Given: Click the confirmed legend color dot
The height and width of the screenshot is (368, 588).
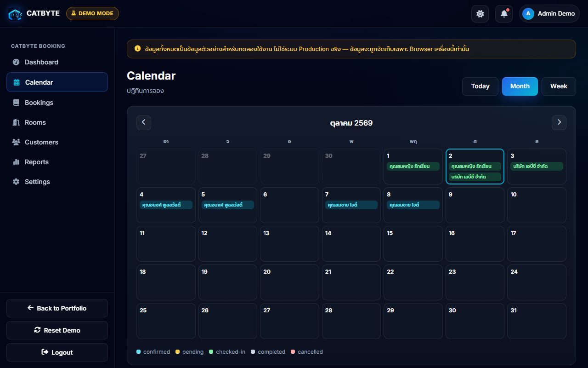Looking at the screenshot, I should (x=139, y=352).
